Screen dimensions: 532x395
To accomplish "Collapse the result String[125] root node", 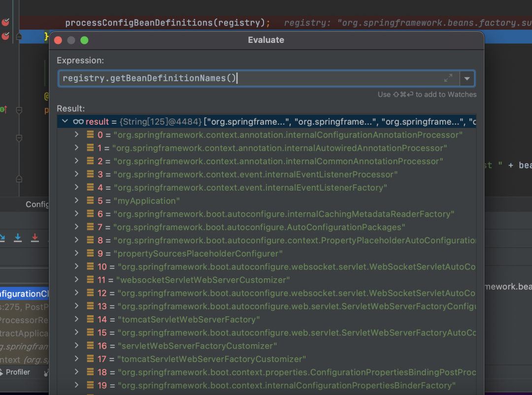I will coord(65,121).
